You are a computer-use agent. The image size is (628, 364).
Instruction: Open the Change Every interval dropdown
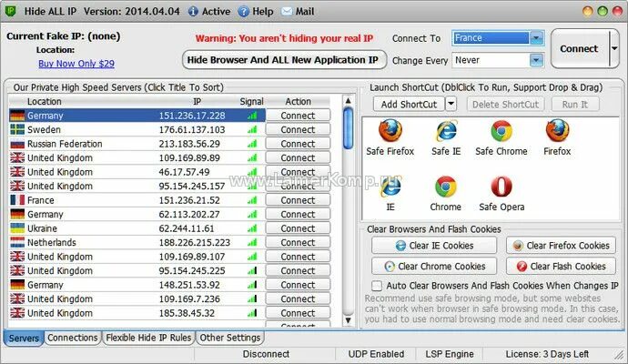536,60
